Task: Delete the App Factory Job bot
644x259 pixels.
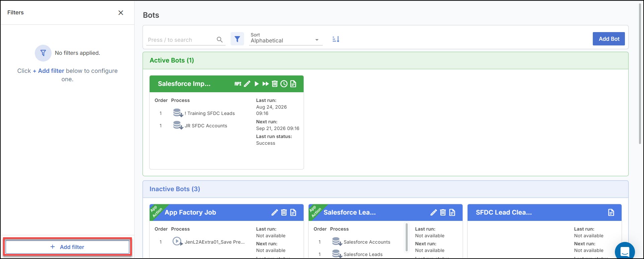Action: [284, 213]
